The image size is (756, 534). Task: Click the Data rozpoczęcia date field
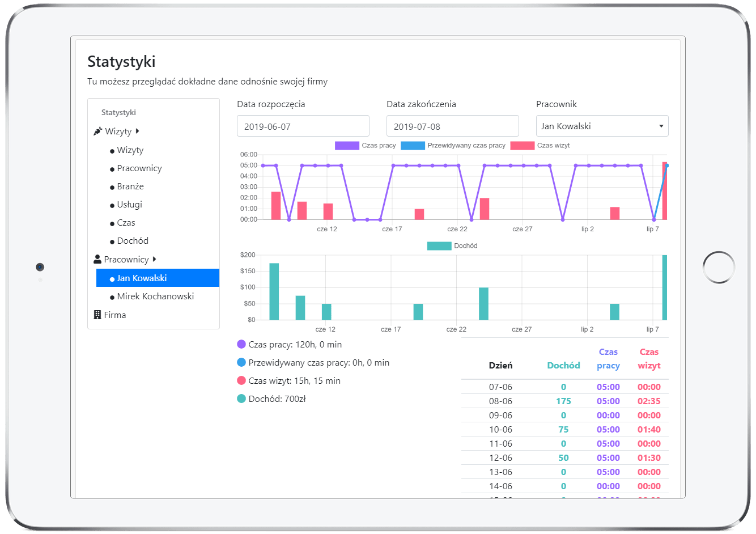[303, 126]
